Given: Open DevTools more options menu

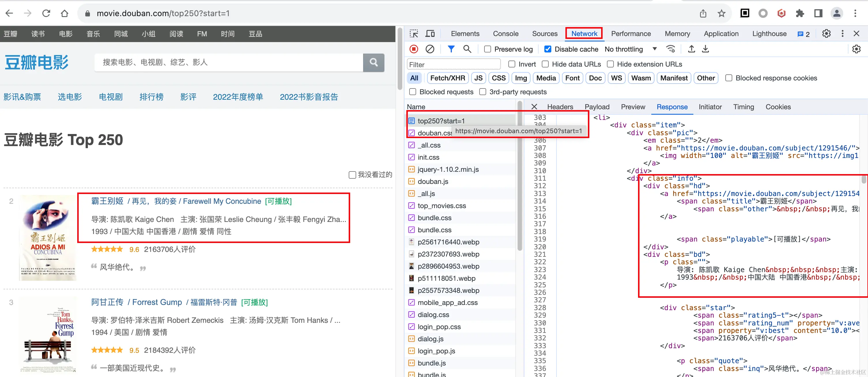Looking at the screenshot, I should coord(842,34).
